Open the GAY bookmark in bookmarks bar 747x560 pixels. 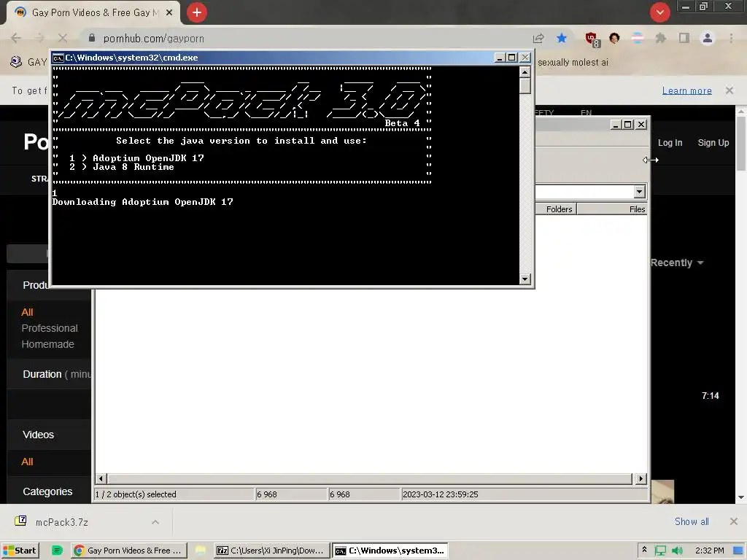pyautogui.click(x=28, y=62)
